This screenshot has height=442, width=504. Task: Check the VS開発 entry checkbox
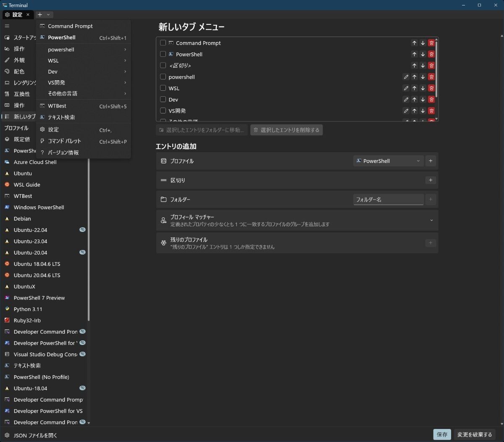(x=163, y=111)
